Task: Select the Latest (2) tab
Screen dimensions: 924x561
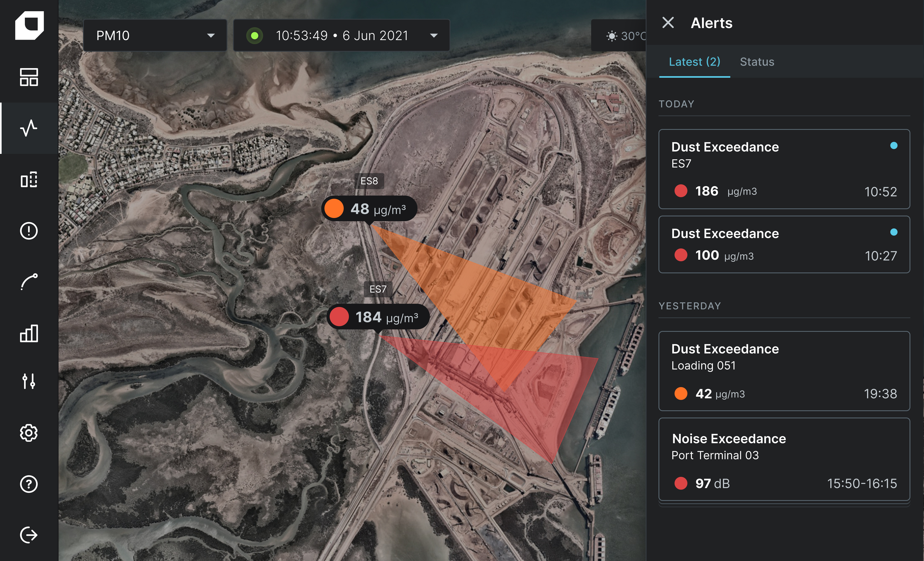Action: (694, 62)
